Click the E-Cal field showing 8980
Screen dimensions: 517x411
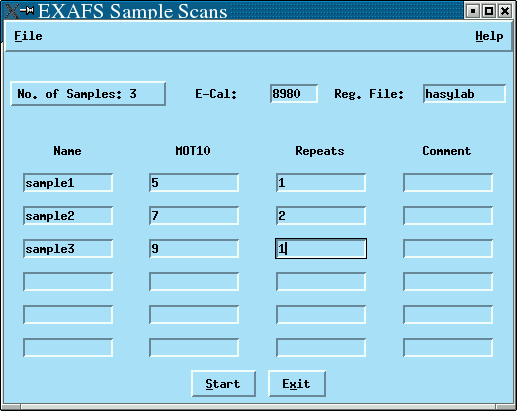[x=294, y=94]
